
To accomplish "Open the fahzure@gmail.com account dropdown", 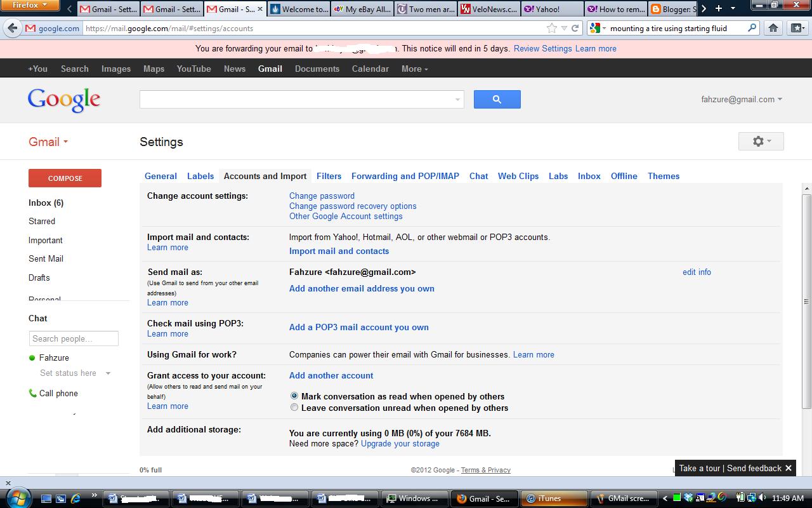I will pos(742,99).
